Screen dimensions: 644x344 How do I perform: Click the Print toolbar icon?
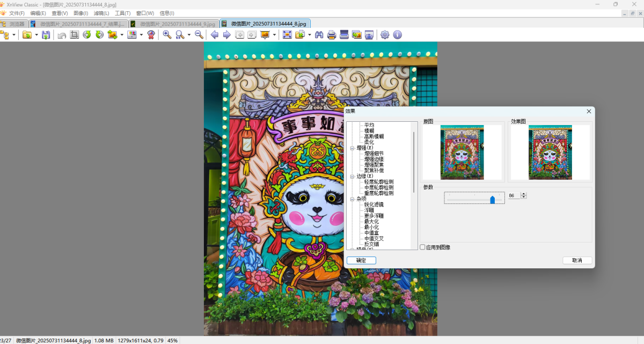pyautogui.click(x=332, y=35)
